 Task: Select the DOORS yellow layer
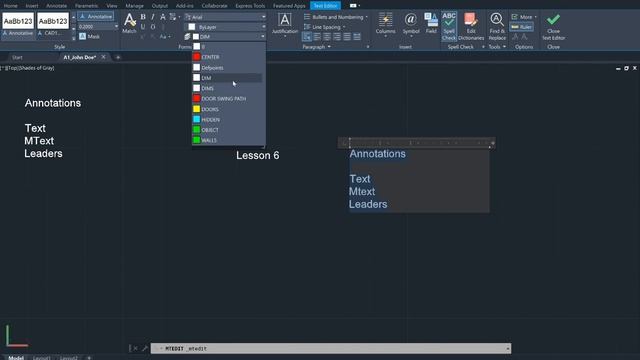229,109
